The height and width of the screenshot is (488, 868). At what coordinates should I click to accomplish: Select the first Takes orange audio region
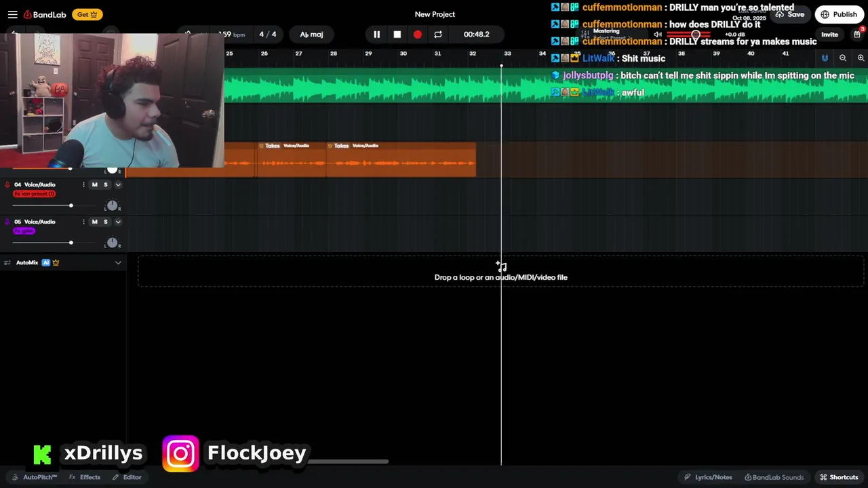click(291, 159)
